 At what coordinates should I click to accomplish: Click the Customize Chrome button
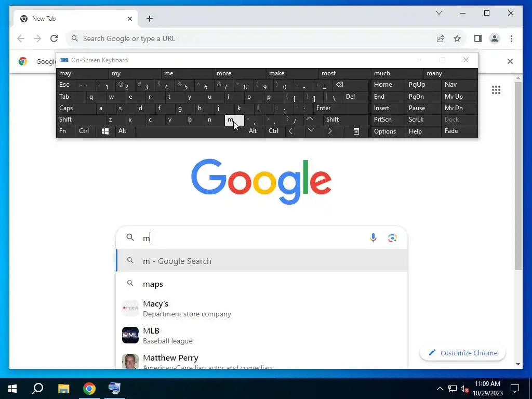(462, 353)
